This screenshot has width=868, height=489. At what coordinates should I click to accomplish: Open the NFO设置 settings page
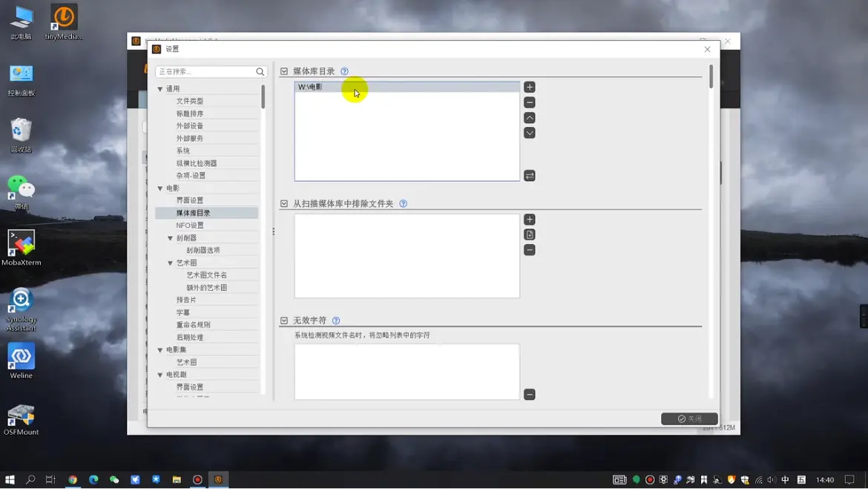pyautogui.click(x=190, y=226)
